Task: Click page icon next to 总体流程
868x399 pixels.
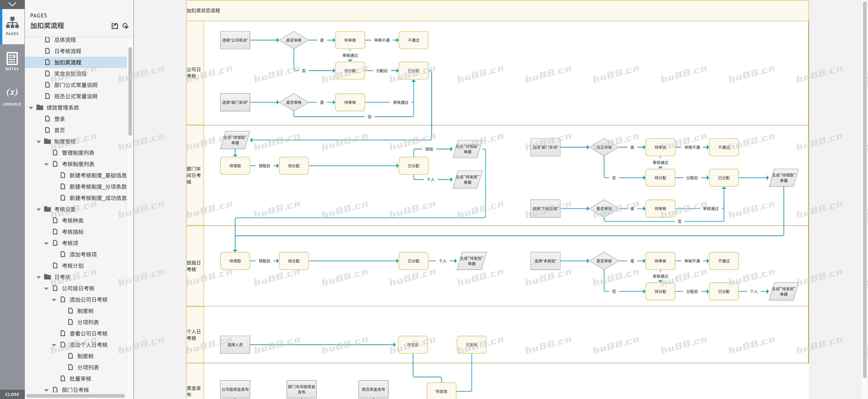Action: (x=47, y=40)
